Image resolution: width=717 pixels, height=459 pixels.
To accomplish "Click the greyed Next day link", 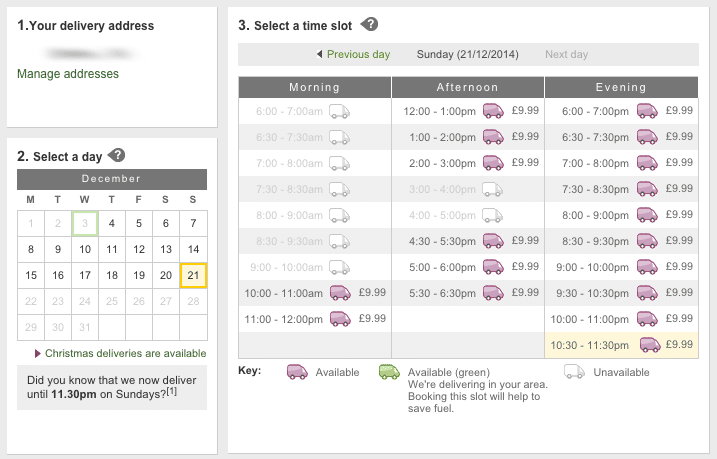I will [566, 54].
